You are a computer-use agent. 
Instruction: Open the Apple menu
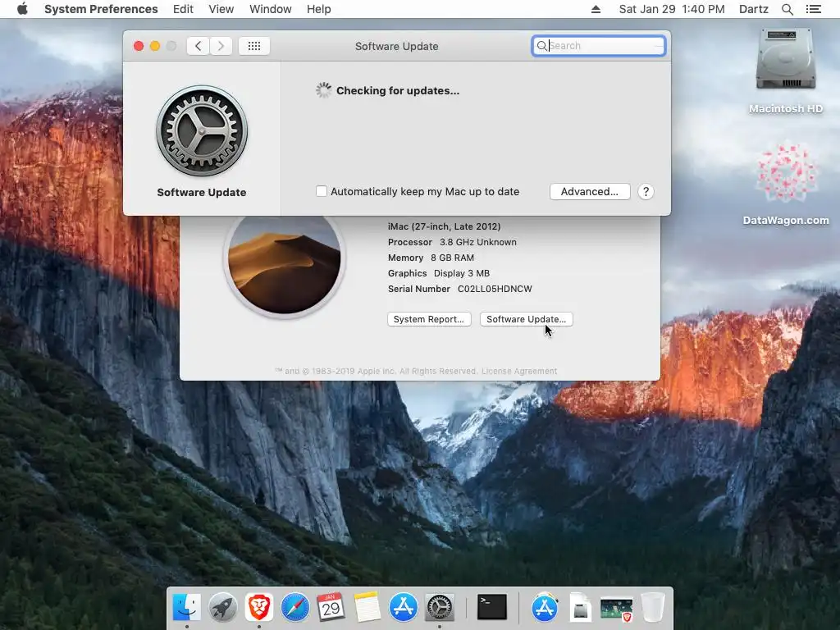click(x=22, y=9)
